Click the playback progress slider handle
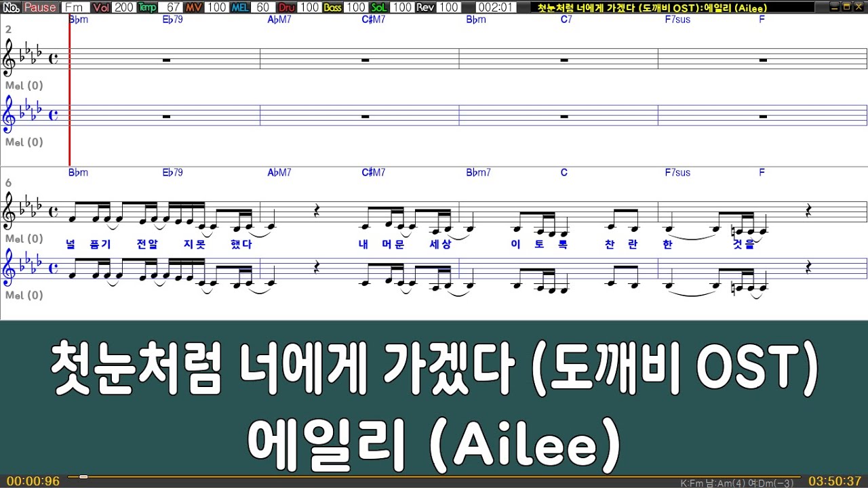 coord(83,477)
